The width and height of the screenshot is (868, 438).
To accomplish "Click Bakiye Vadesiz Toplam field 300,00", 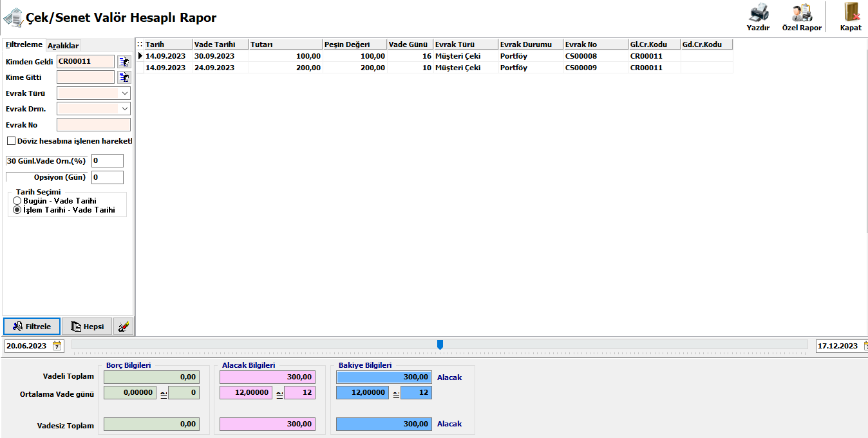I will [384, 424].
